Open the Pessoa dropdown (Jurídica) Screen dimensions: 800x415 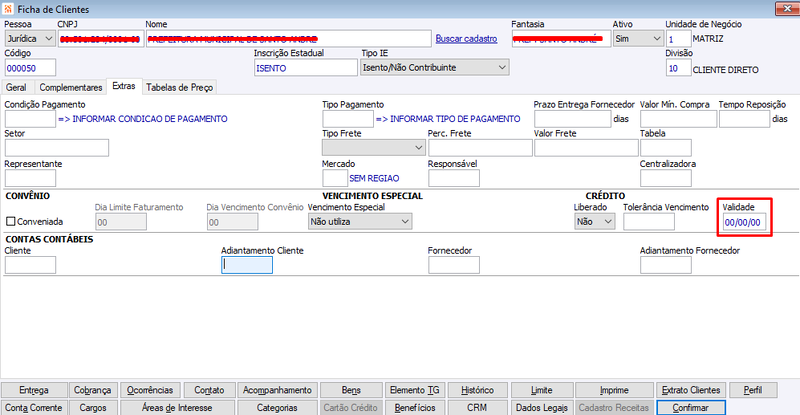(x=30, y=38)
